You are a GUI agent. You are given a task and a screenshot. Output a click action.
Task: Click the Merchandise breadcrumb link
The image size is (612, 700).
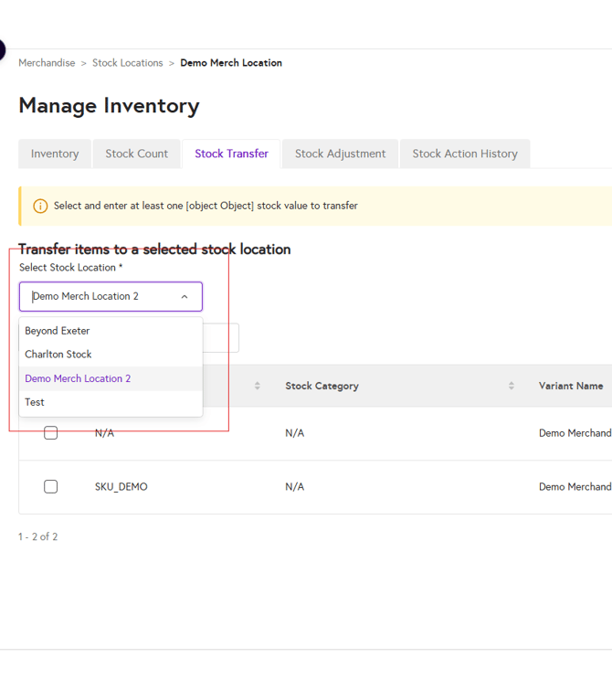(x=47, y=63)
